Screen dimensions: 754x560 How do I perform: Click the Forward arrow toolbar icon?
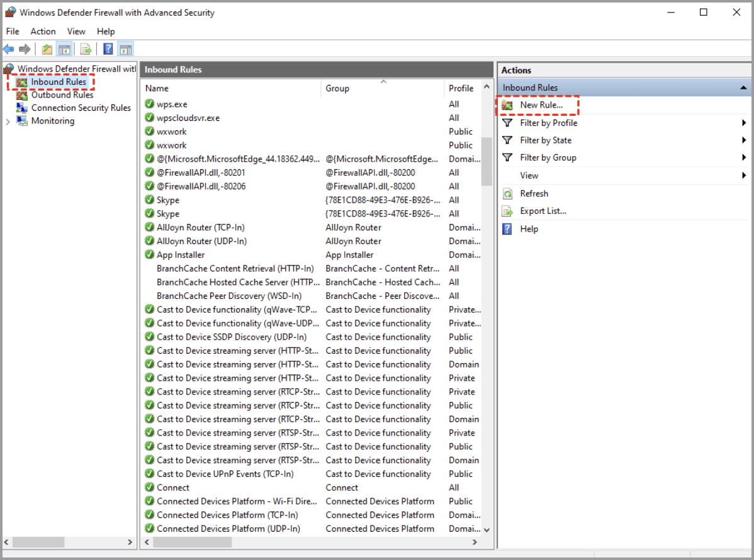[25, 49]
